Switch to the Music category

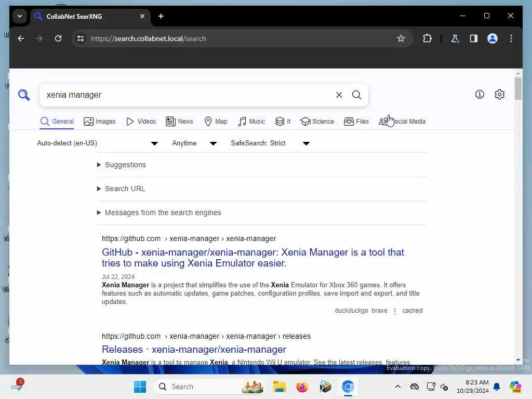[251, 122]
